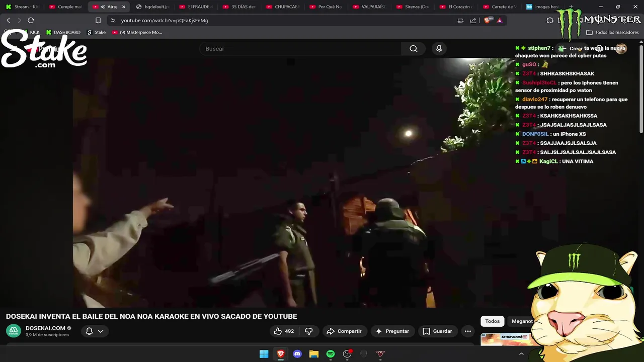Screen dimensions: 644x362
Task: Dislike the video with thumbs down
Action: pyautogui.click(x=309, y=331)
